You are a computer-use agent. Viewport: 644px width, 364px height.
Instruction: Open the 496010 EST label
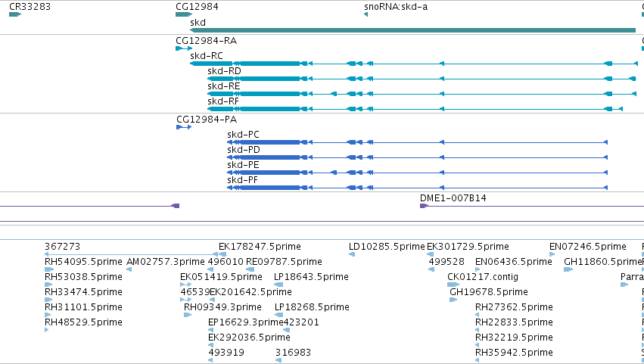pos(226,262)
